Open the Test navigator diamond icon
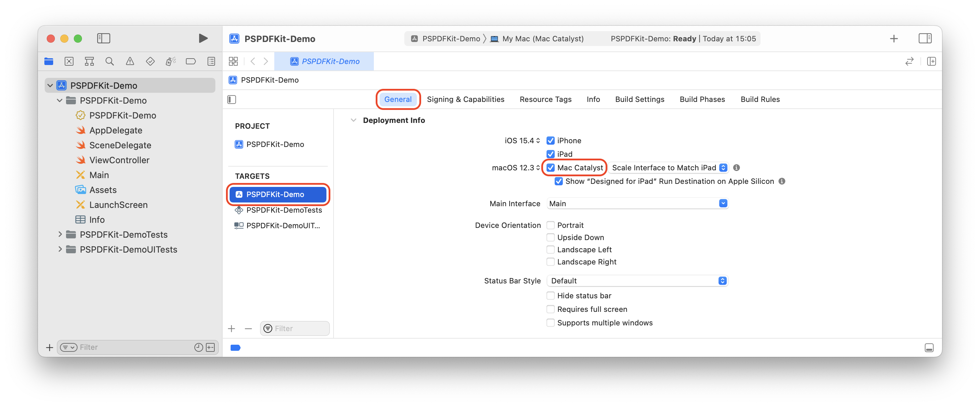The width and height of the screenshot is (980, 407). (x=150, y=61)
